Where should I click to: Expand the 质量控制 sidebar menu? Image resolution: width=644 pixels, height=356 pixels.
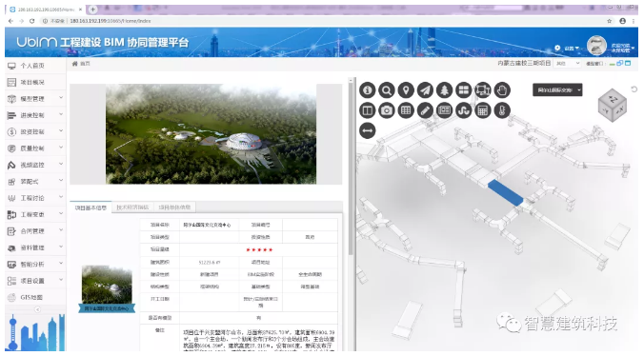coord(35,148)
